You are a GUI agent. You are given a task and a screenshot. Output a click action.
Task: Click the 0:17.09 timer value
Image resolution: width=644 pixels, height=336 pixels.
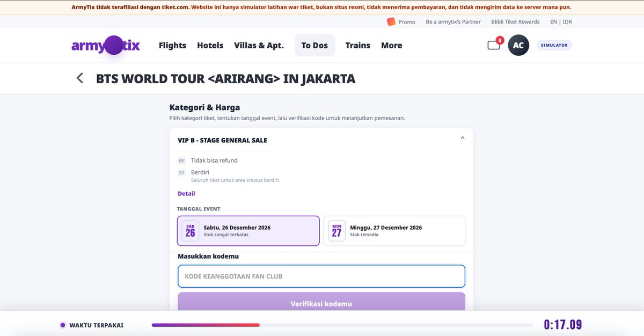point(562,325)
